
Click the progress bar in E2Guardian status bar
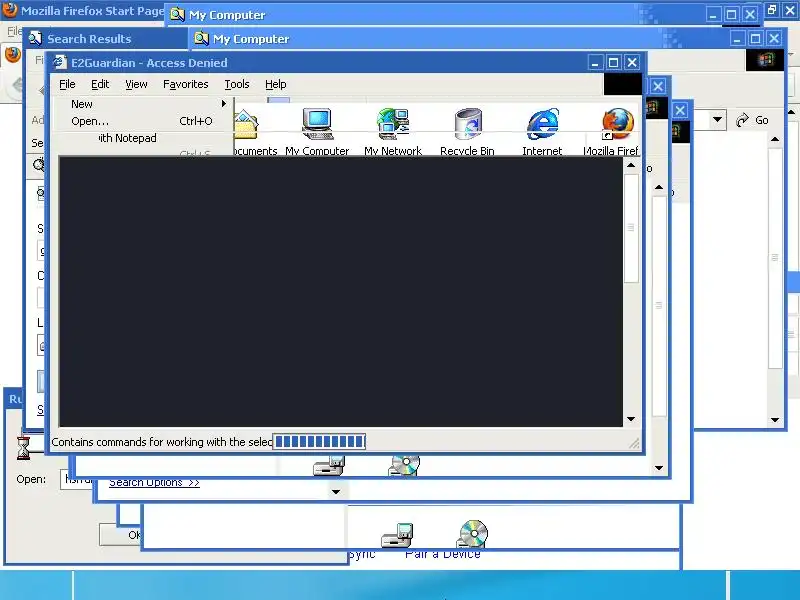point(319,442)
